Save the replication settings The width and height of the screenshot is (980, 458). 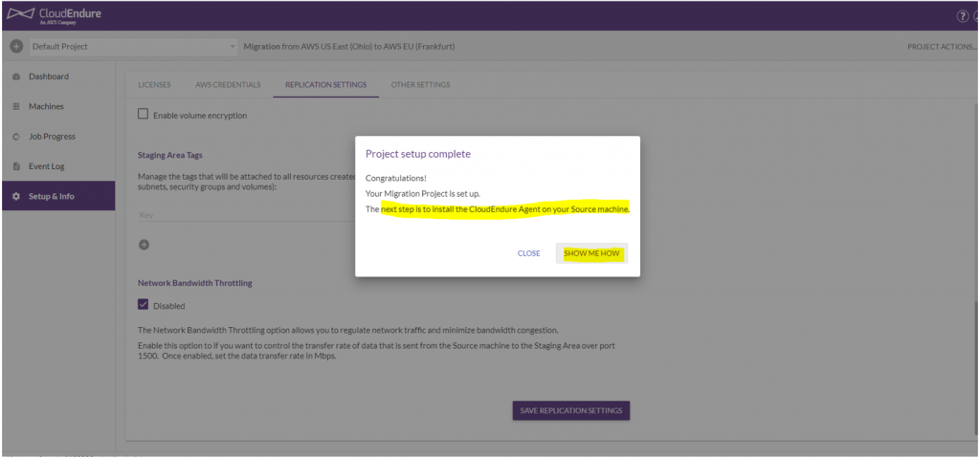pos(571,410)
